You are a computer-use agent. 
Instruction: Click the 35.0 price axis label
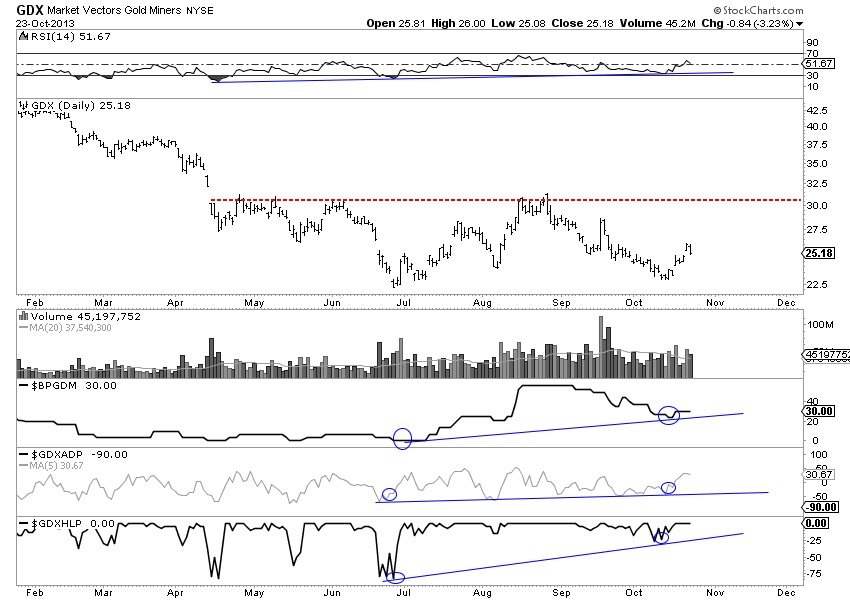point(817,164)
